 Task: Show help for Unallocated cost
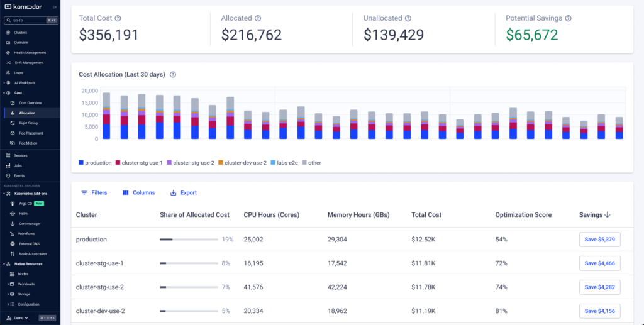pos(408,18)
